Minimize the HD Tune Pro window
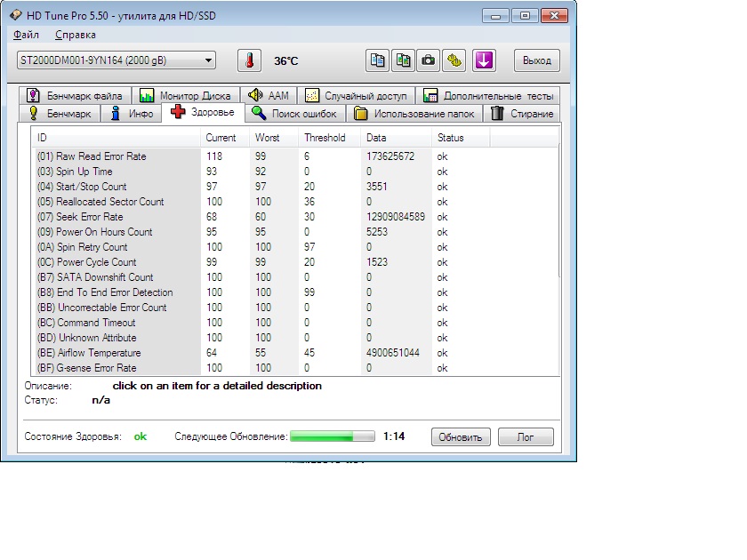 [496, 16]
